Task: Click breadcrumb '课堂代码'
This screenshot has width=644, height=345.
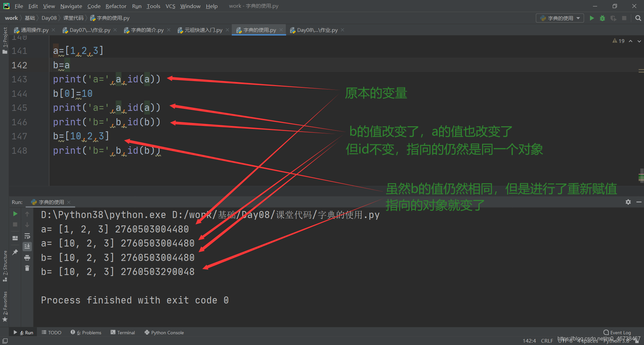Action: (x=73, y=18)
